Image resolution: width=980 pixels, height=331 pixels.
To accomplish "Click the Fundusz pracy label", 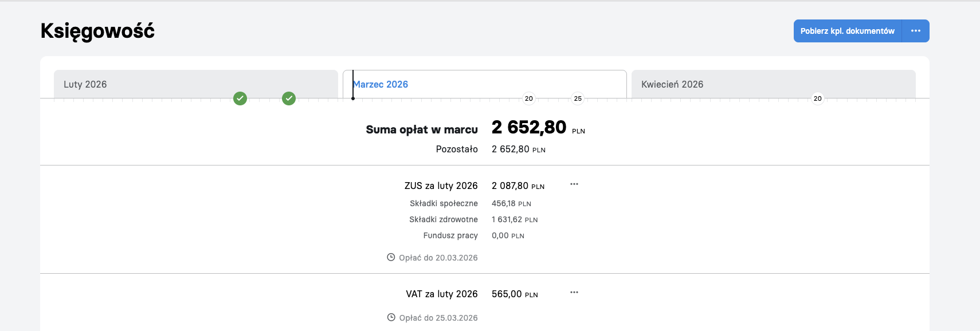I will [450, 235].
